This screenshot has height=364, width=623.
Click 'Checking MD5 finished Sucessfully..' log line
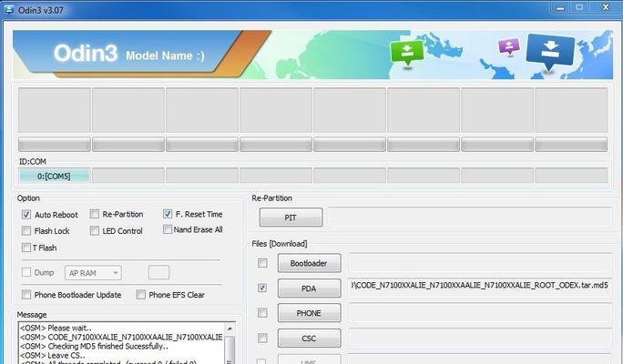tap(94, 346)
